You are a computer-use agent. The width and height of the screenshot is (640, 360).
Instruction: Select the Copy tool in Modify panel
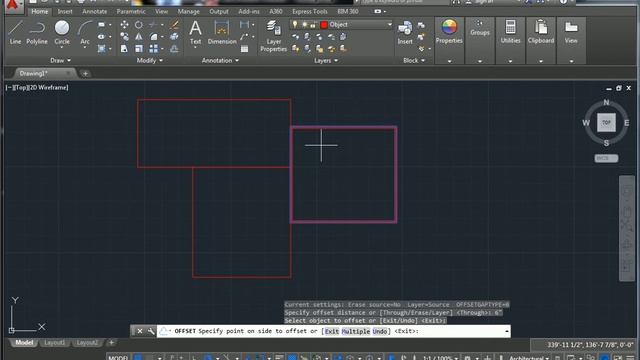(x=124, y=37)
